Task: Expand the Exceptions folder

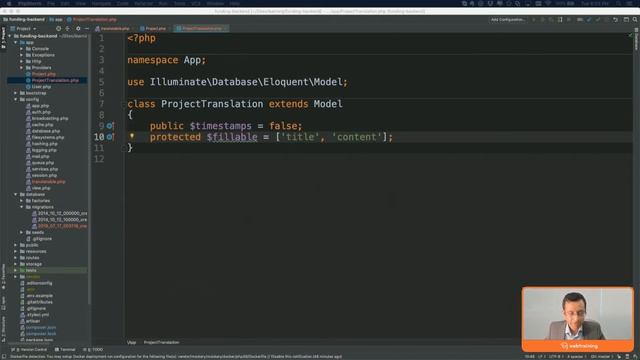Action: pyautogui.click(x=21, y=55)
